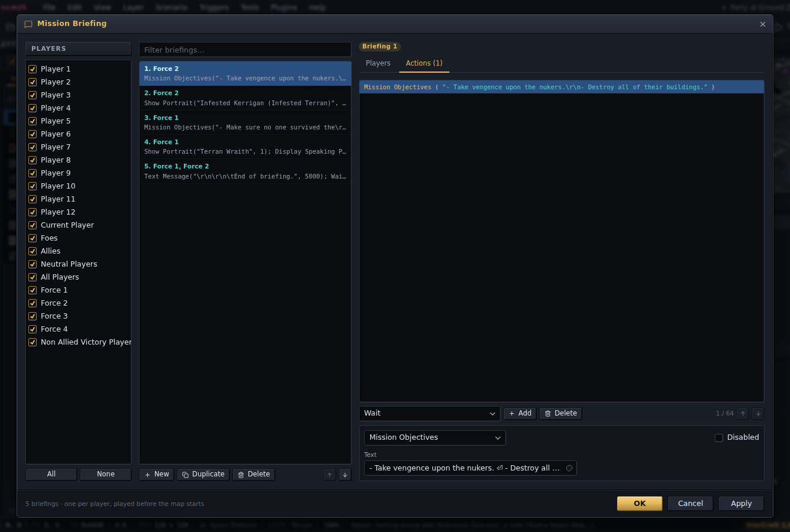Close the Mission Briefing dialog
This screenshot has height=532, width=790.
click(763, 24)
